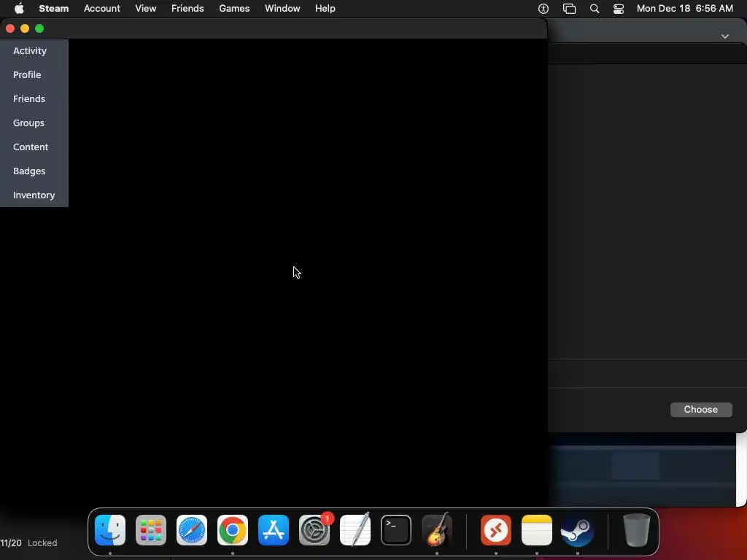747x560 pixels.
Task: Expand the chevron in the background window
Action: click(724, 36)
